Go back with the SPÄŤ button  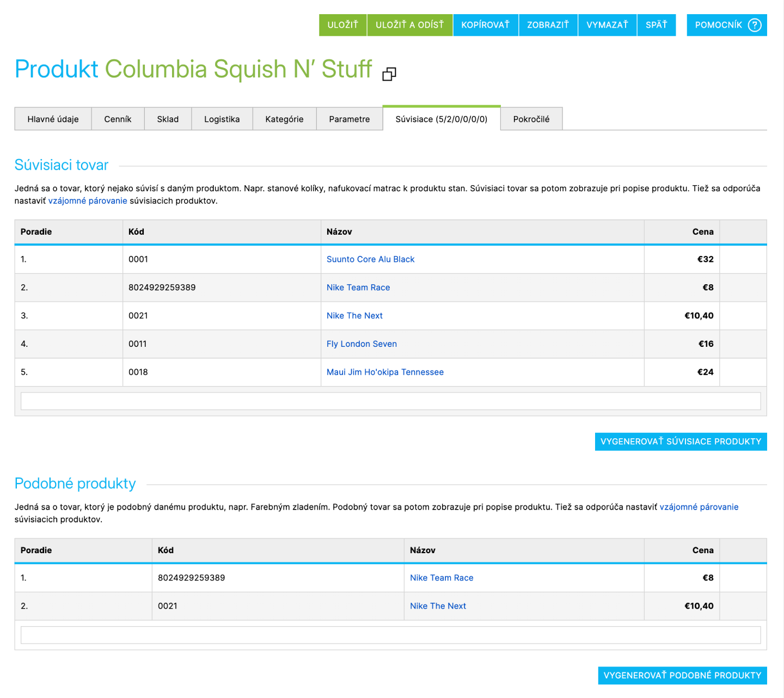coord(657,25)
